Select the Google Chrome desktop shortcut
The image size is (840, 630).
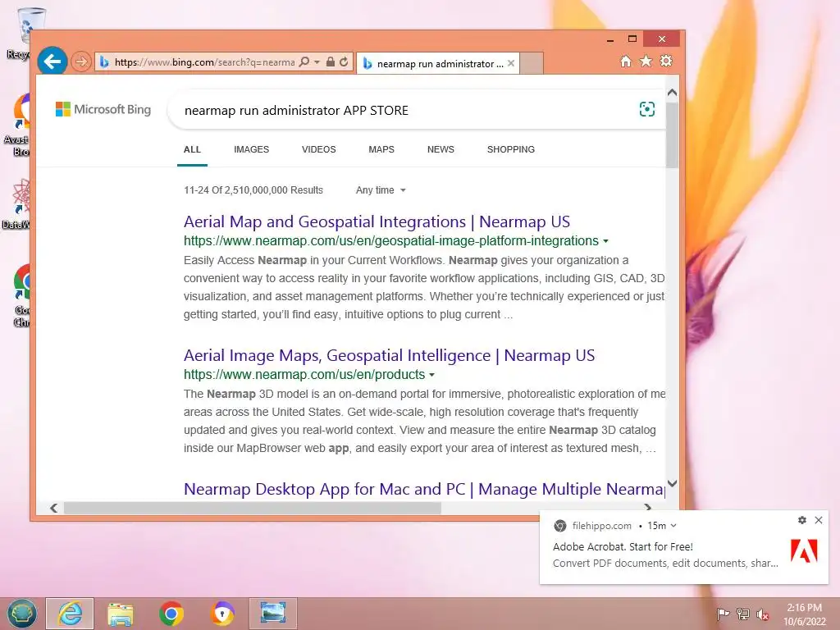click(x=21, y=295)
